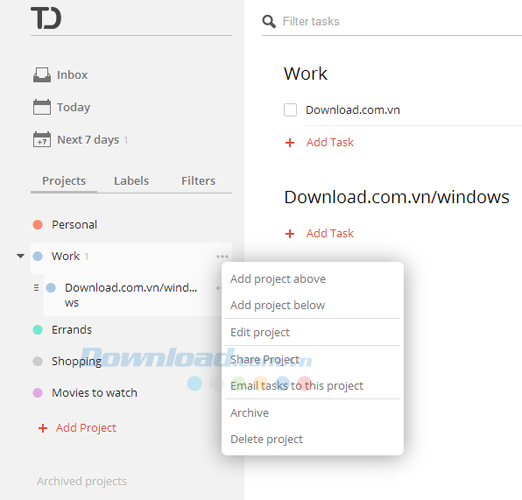The image size is (522, 500).
Task: Open the Inbox view
Action: coord(72,75)
